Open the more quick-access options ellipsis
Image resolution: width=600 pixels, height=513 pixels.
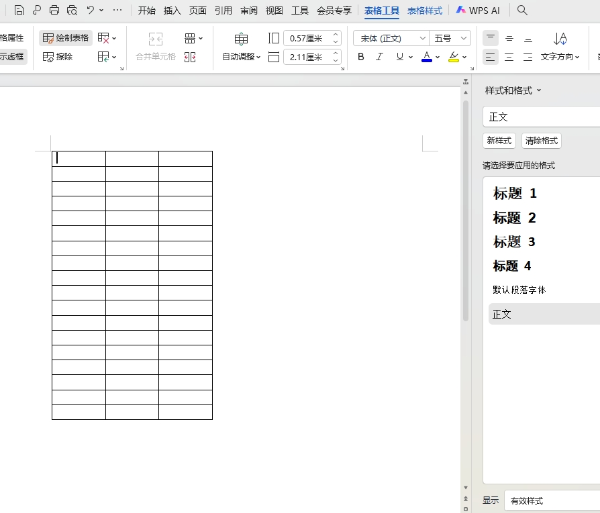[117, 10]
